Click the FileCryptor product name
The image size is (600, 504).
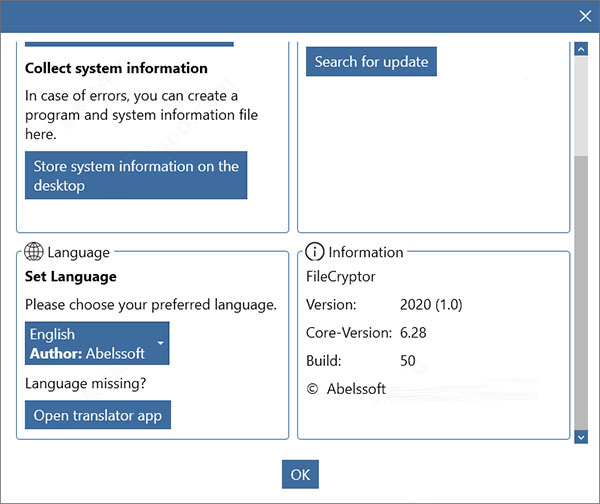point(340,276)
